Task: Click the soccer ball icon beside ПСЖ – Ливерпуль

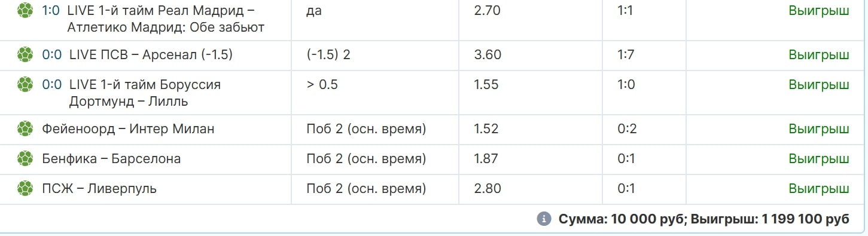Action: pyautogui.click(x=25, y=189)
